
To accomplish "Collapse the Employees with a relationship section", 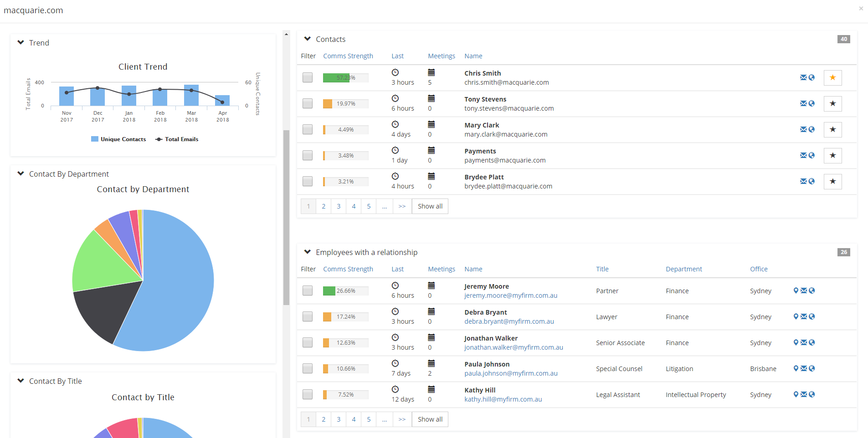I will point(308,252).
